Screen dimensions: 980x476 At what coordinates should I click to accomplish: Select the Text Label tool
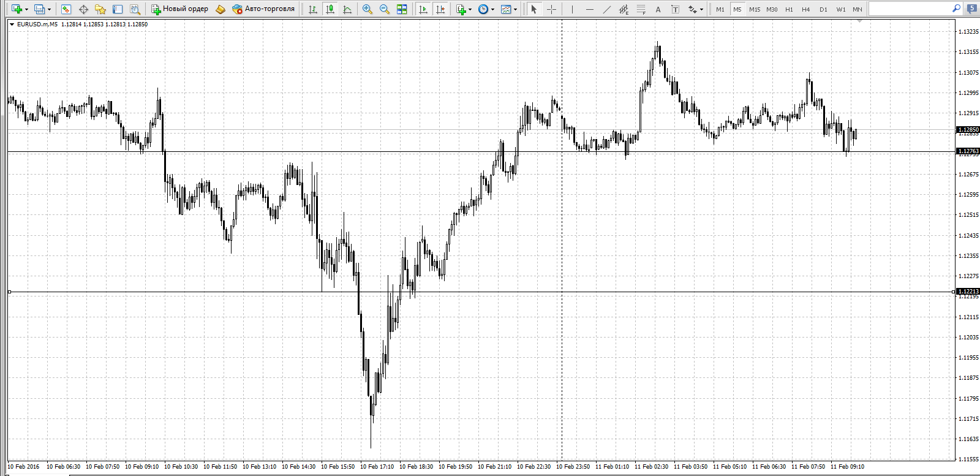click(675, 9)
